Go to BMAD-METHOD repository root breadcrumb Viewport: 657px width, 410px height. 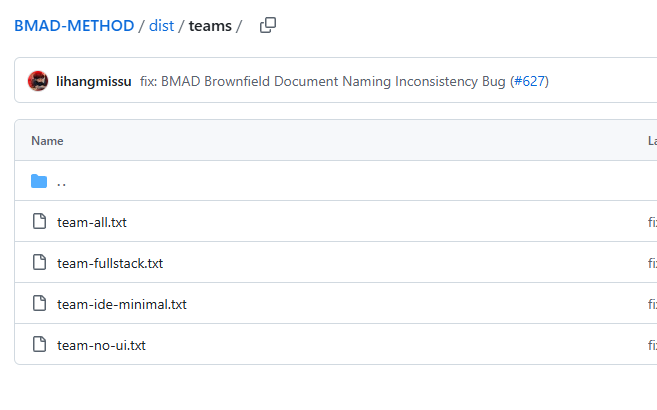point(74,26)
